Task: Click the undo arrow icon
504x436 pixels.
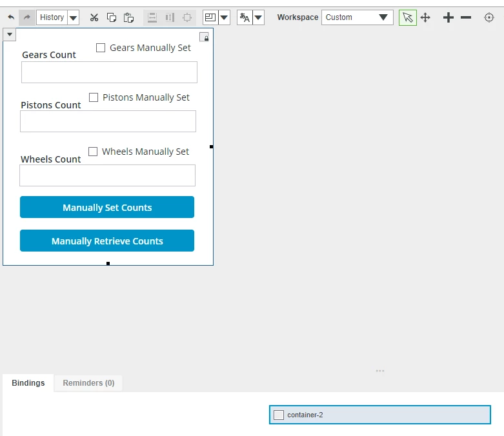Action: click(x=11, y=17)
